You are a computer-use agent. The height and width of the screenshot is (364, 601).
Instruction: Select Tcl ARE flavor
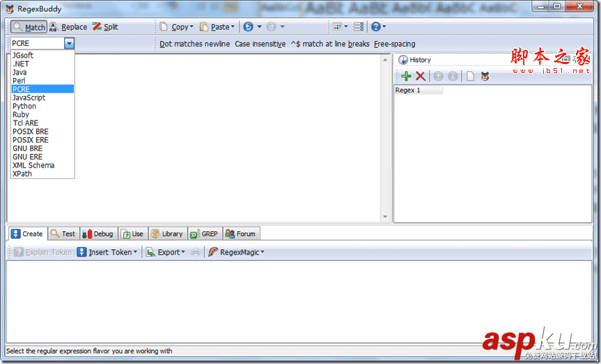point(42,123)
